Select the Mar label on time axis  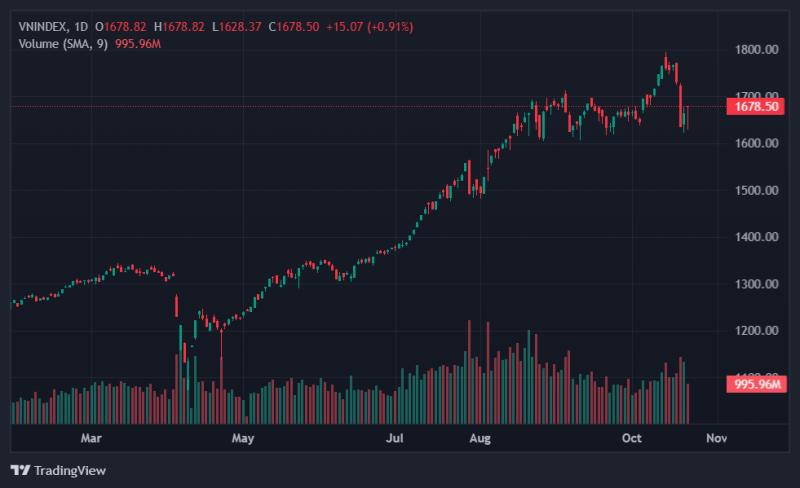91,438
